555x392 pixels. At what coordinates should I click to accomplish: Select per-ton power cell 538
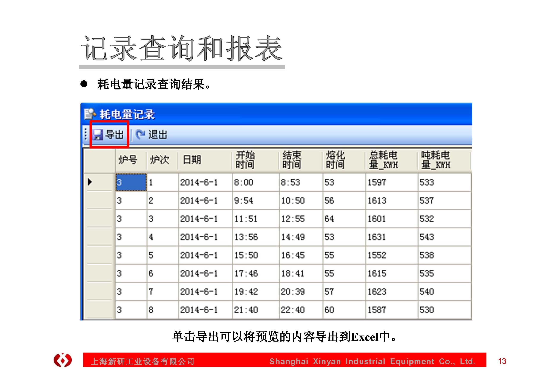(445, 255)
